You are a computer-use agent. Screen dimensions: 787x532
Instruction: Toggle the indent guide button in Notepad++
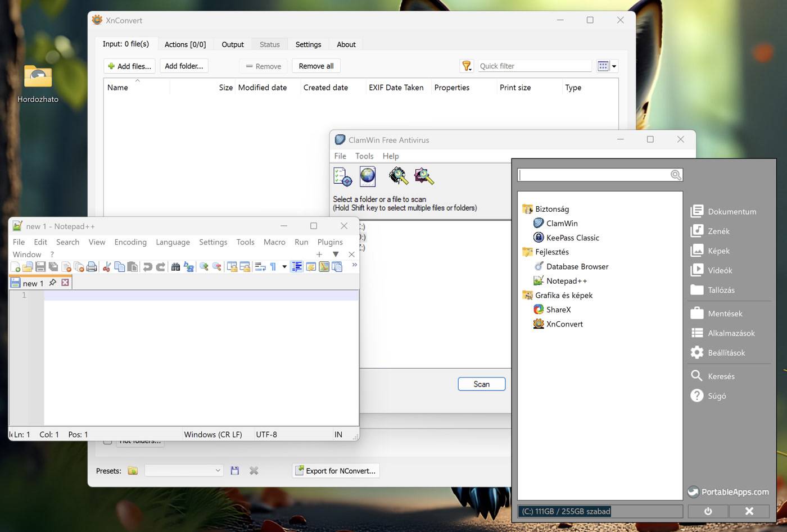click(x=297, y=267)
